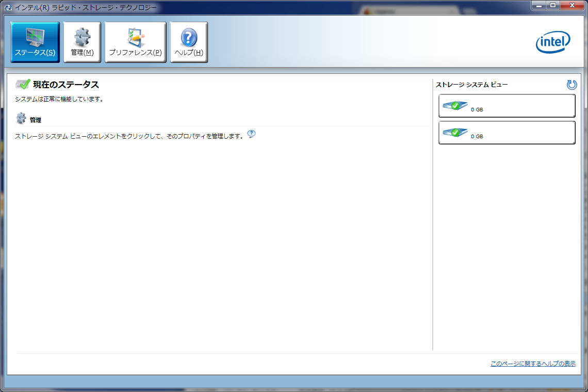The image size is (588, 392).
Task: Click the gear icon next to the 管理 heading
Action: pos(21,118)
